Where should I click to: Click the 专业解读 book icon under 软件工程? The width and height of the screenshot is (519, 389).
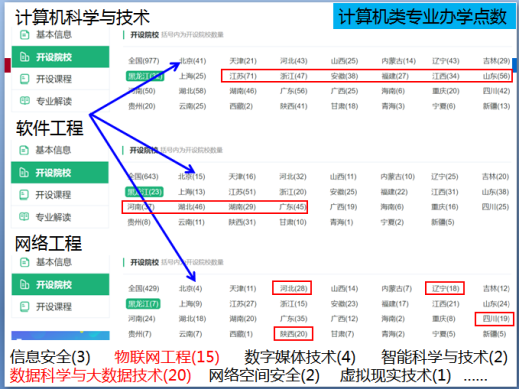coord(24,217)
